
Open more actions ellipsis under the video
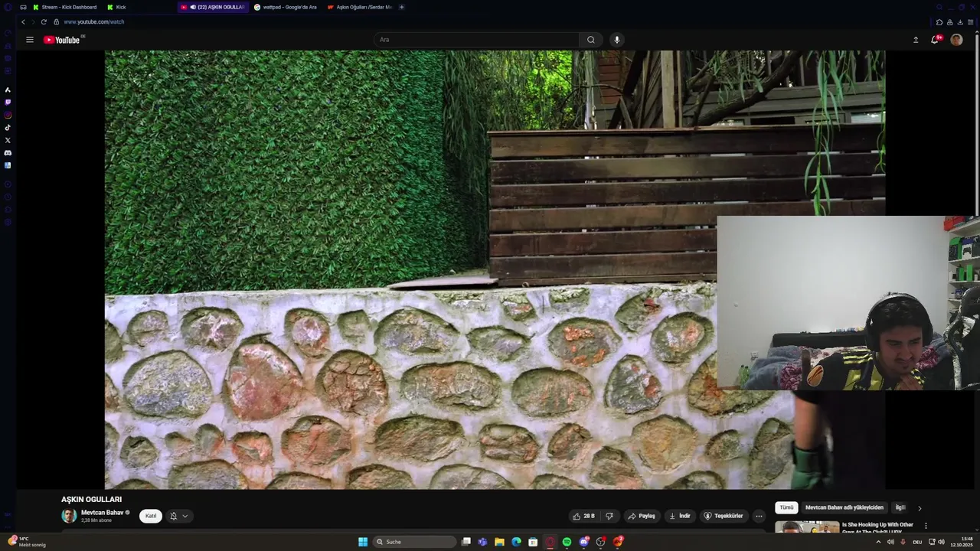[759, 516]
